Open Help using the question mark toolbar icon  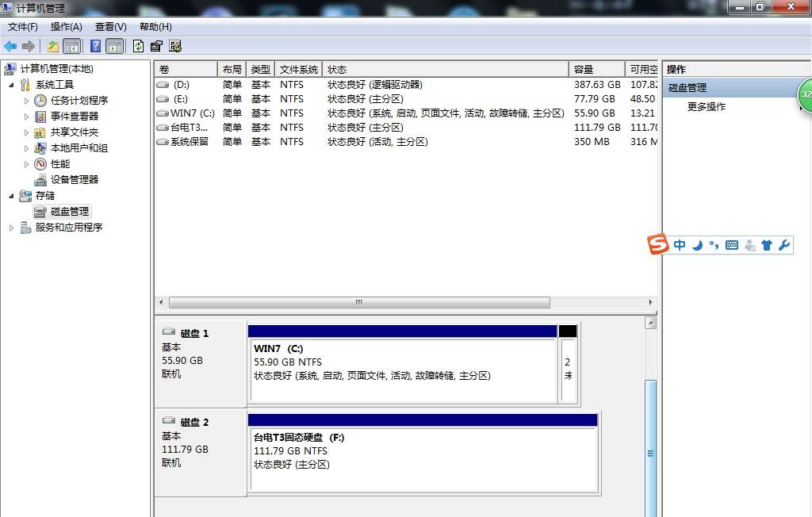pos(94,46)
